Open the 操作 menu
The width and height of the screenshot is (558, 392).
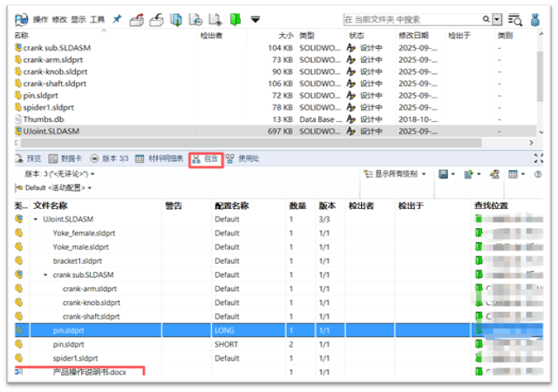click(x=40, y=18)
